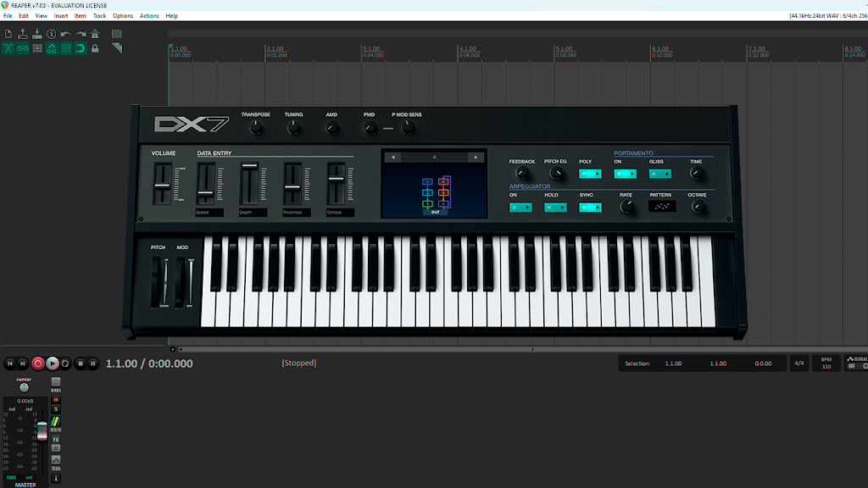Select previous DX7 algorithm with left arrow
868x488 pixels.
click(393, 157)
